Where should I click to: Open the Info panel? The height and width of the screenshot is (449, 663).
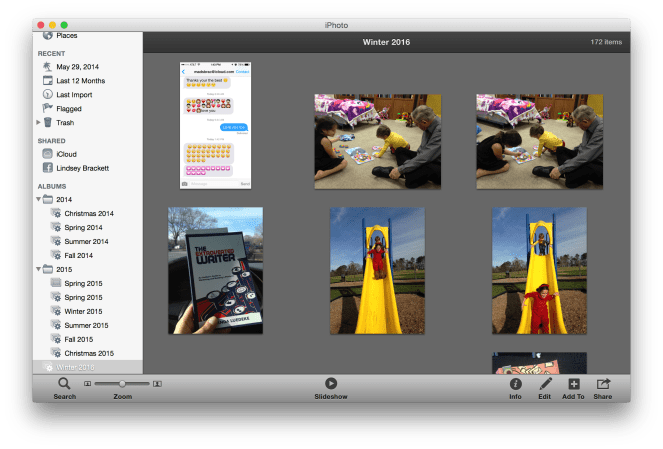pos(515,384)
